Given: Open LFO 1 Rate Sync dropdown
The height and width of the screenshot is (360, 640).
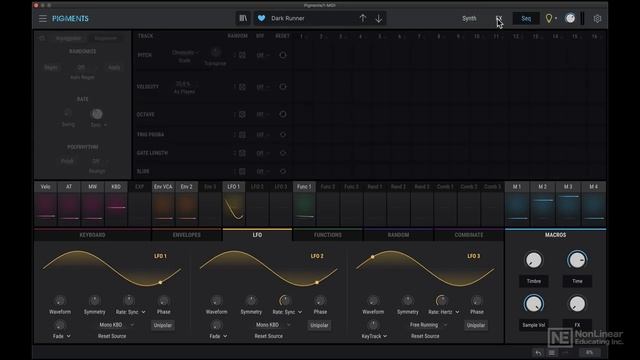Looking at the screenshot, I should coord(131,312).
